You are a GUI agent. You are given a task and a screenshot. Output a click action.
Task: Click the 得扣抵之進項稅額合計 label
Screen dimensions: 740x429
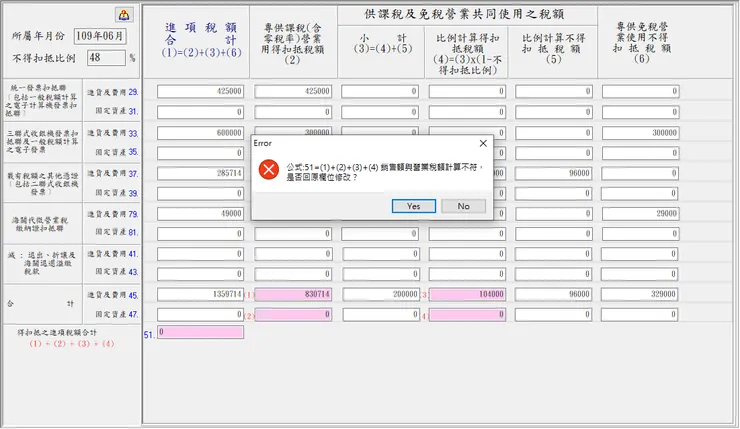click(x=57, y=333)
